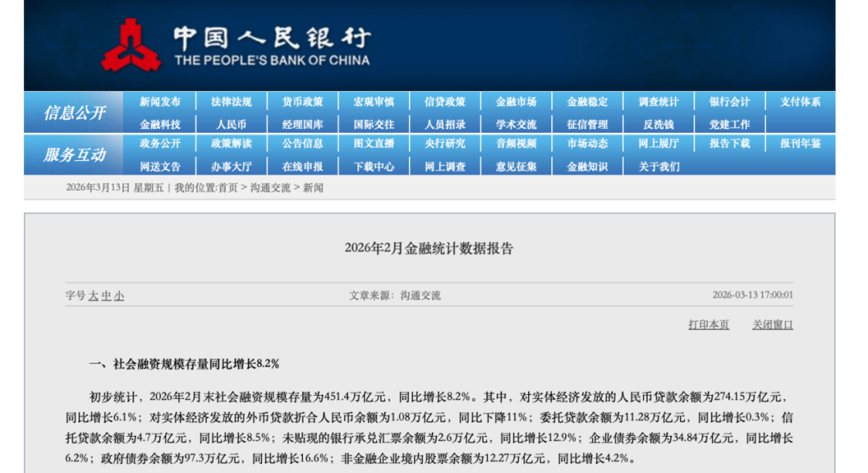Click 关闭窗口 to close the article
The width and height of the screenshot is (868, 473).
coord(772,325)
